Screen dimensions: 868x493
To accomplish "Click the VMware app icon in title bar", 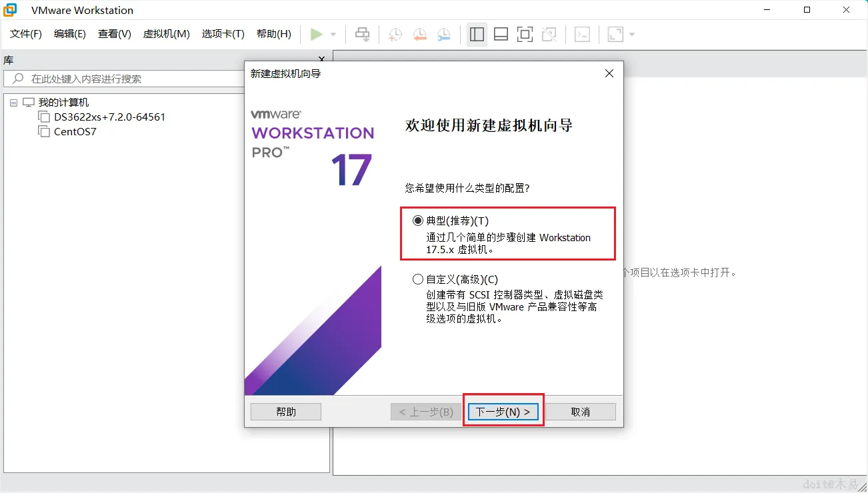I will pyautogui.click(x=10, y=10).
